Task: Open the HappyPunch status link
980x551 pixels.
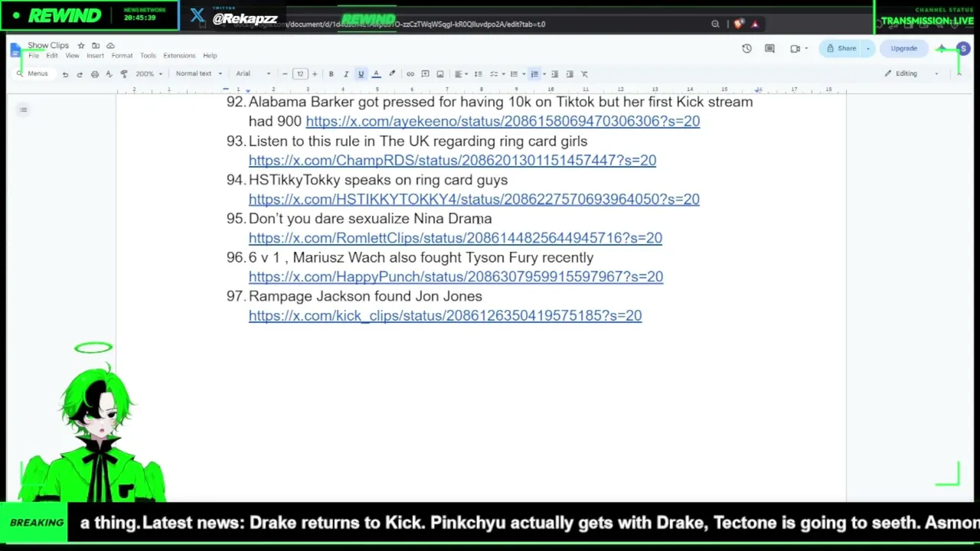Action: [456, 276]
